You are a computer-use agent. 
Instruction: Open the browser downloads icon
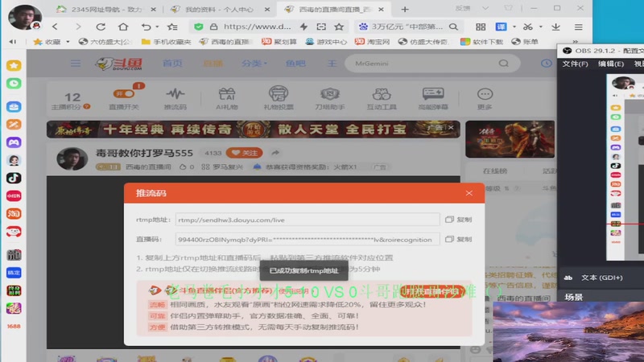(555, 27)
